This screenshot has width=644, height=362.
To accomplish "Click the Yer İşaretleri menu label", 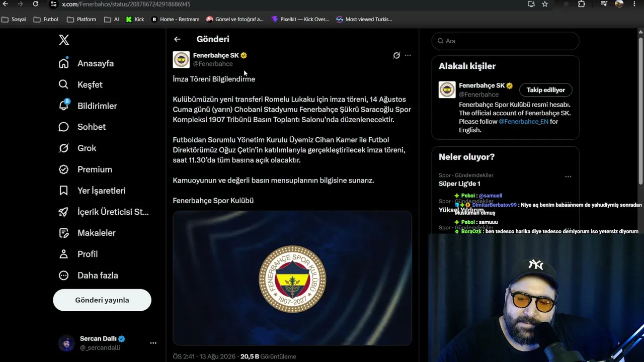I will (x=102, y=191).
